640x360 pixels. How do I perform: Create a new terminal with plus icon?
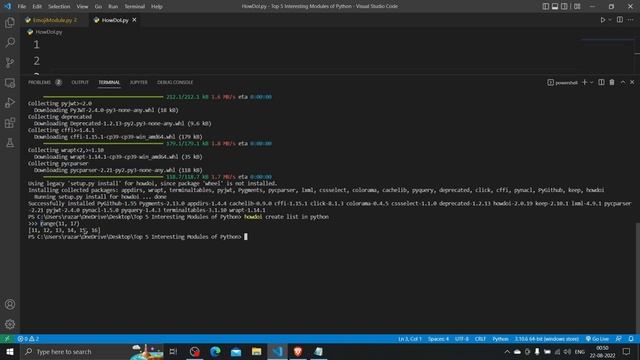[584, 82]
